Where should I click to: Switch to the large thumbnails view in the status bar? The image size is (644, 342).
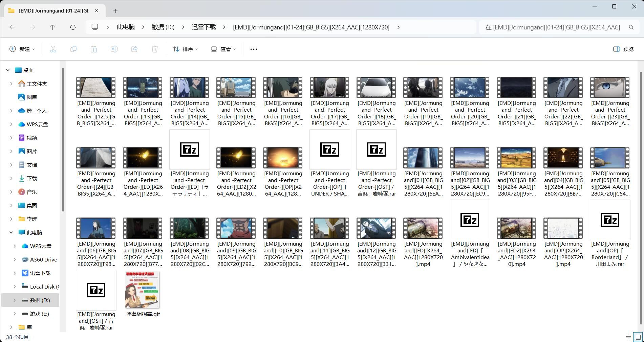tap(638, 337)
